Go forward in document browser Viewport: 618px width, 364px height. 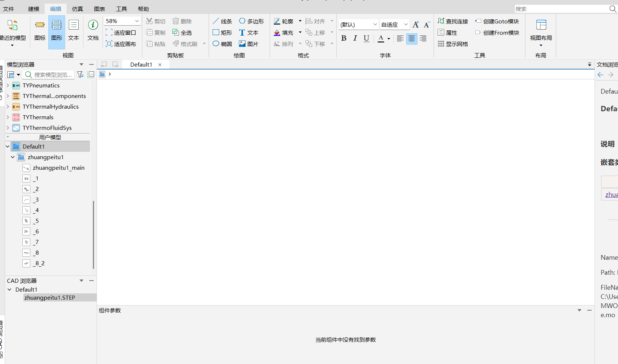[610, 75]
